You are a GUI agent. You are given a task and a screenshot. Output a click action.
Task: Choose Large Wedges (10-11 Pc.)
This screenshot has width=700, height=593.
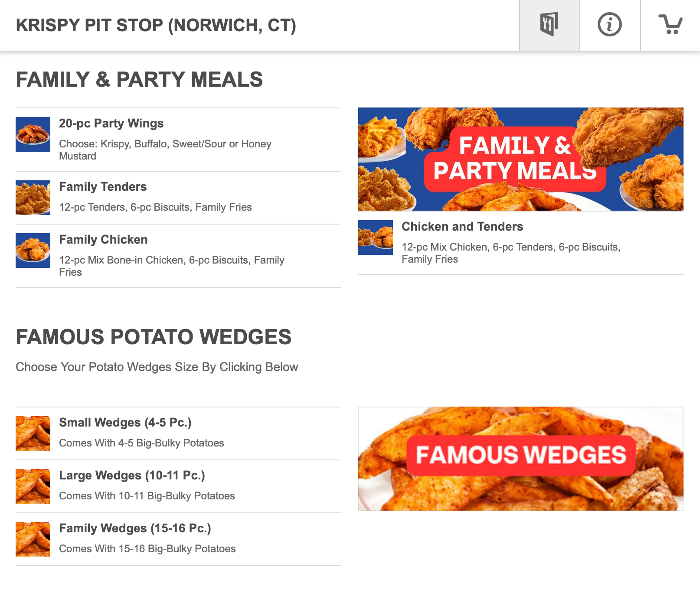[x=132, y=476]
